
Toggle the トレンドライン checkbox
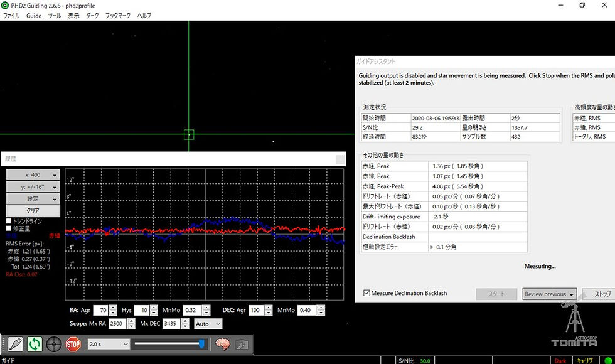point(9,221)
